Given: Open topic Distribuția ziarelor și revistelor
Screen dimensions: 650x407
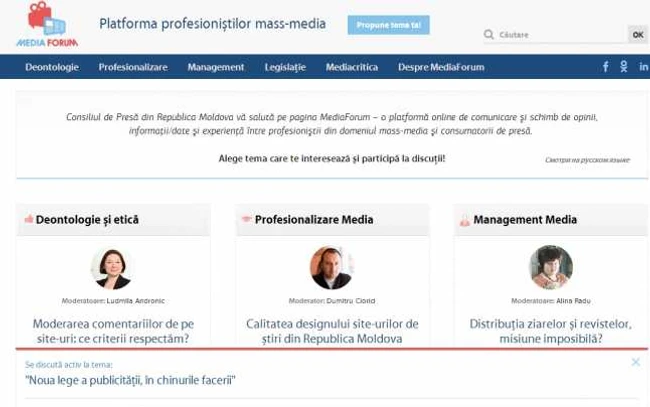Looking at the screenshot, I should (x=551, y=331).
